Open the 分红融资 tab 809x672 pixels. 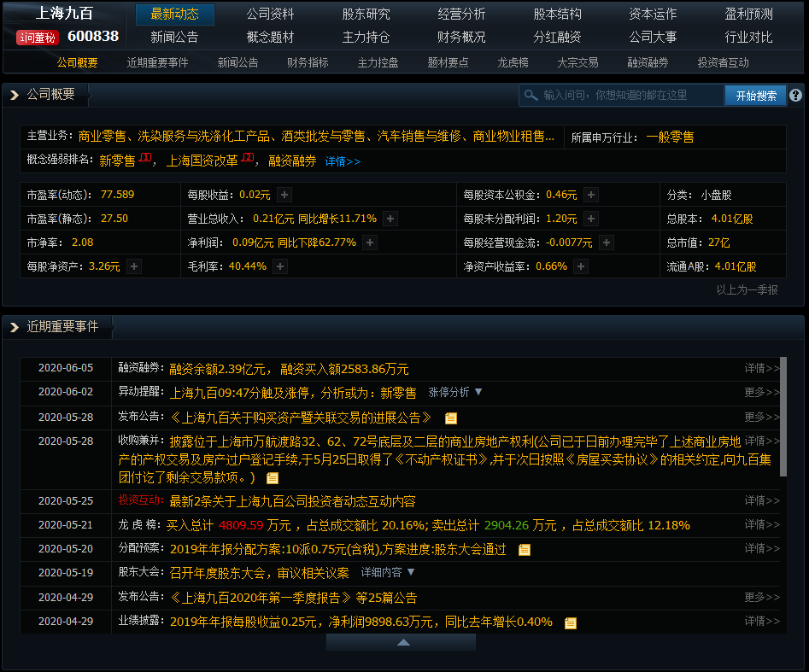(557, 37)
